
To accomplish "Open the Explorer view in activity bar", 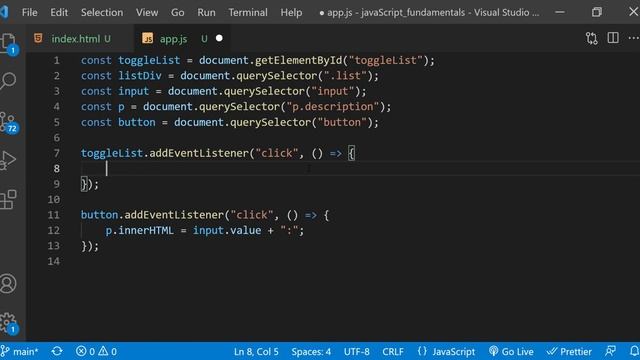I will (x=8, y=43).
